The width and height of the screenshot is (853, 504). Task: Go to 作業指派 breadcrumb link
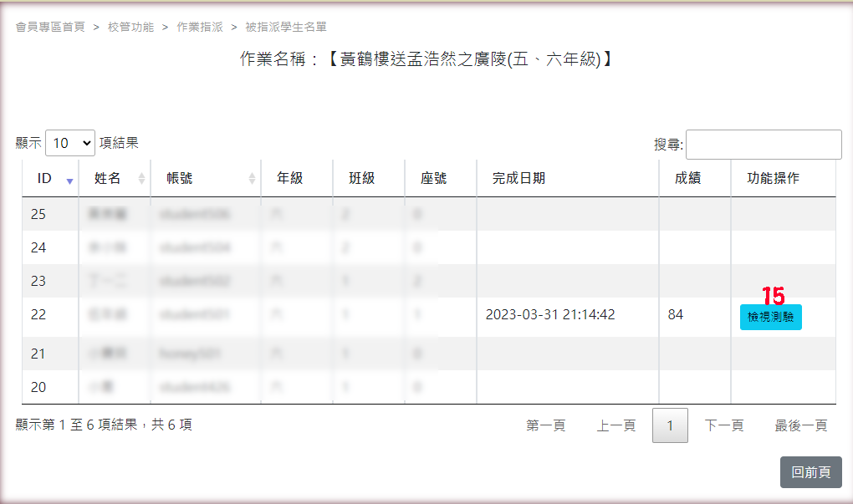tap(200, 27)
